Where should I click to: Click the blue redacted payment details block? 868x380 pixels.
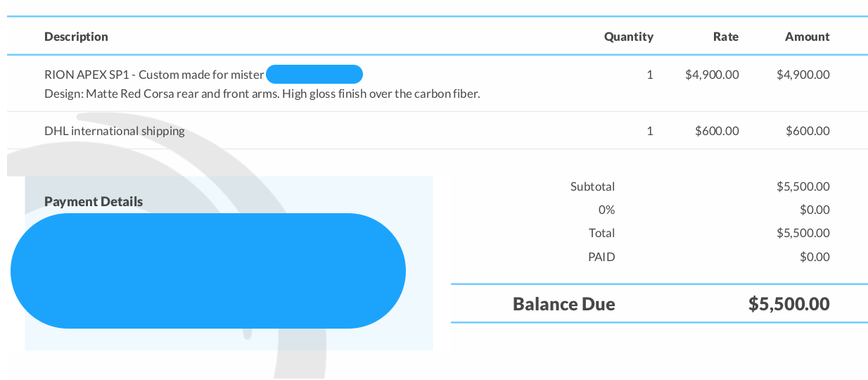coord(208,271)
